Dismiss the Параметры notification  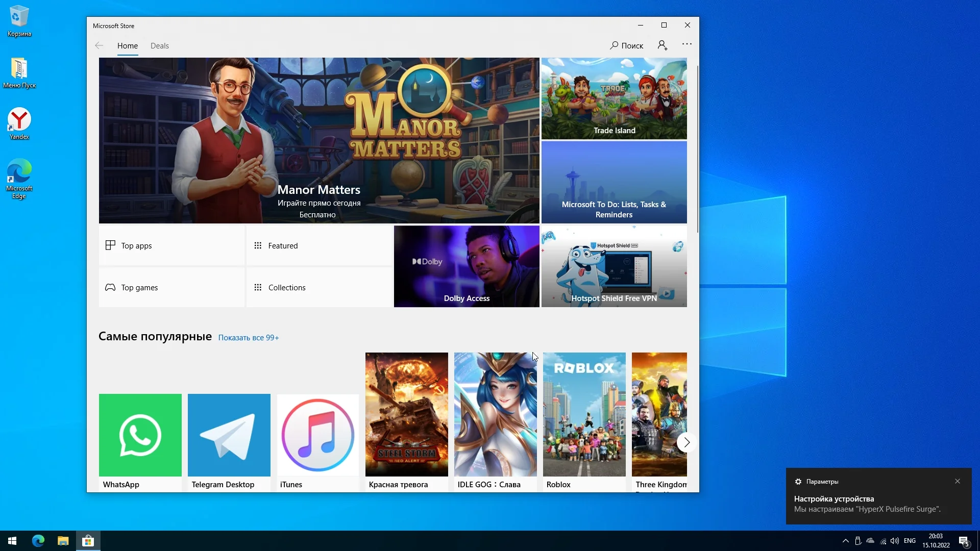[958, 481]
